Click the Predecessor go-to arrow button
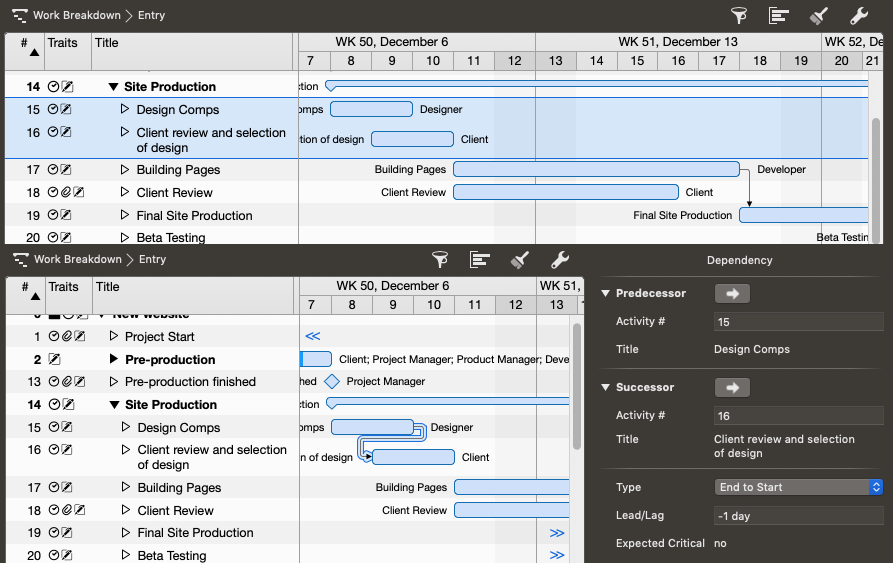Image resolution: width=893 pixels, height=563 pixels. [731, 294]
